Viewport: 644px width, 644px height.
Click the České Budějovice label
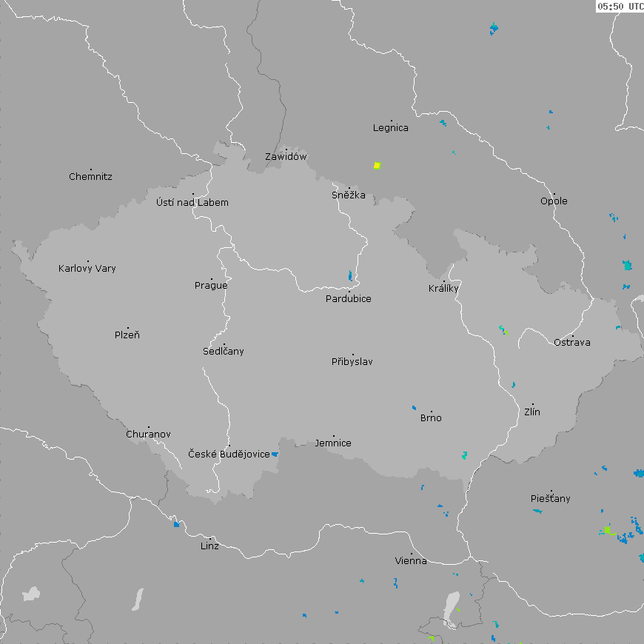(229, 454)
